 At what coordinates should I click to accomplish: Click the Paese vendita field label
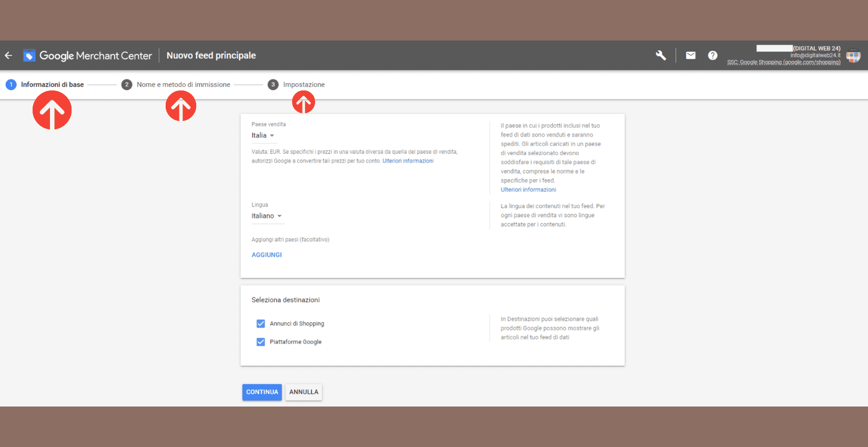point(269,125)
